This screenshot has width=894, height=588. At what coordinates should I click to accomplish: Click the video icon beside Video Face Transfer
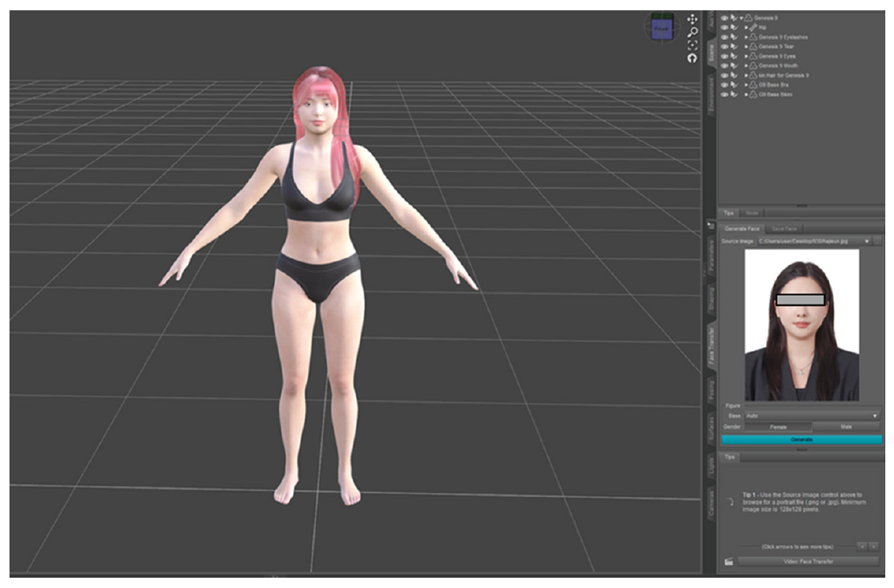click(x=728, y=562)
